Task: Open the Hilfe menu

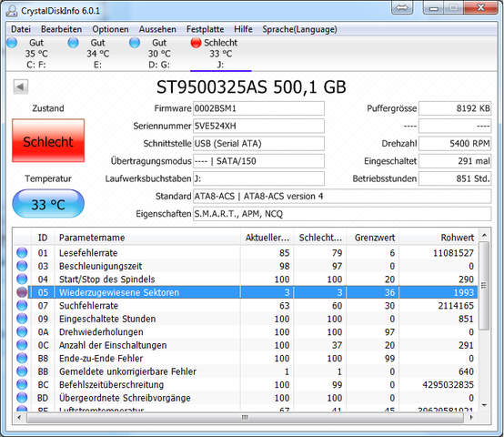Action: click(243, 29)
